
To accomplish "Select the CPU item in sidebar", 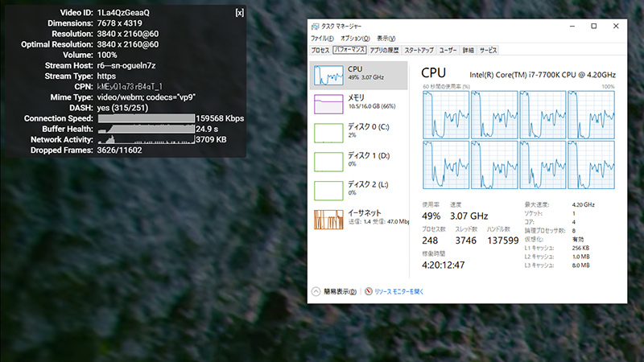I will [358, 76].
